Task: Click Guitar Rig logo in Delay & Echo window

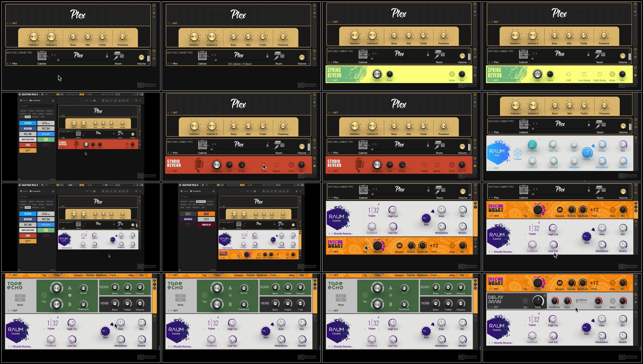Action: pyautogui.click(x=180, y=185)
